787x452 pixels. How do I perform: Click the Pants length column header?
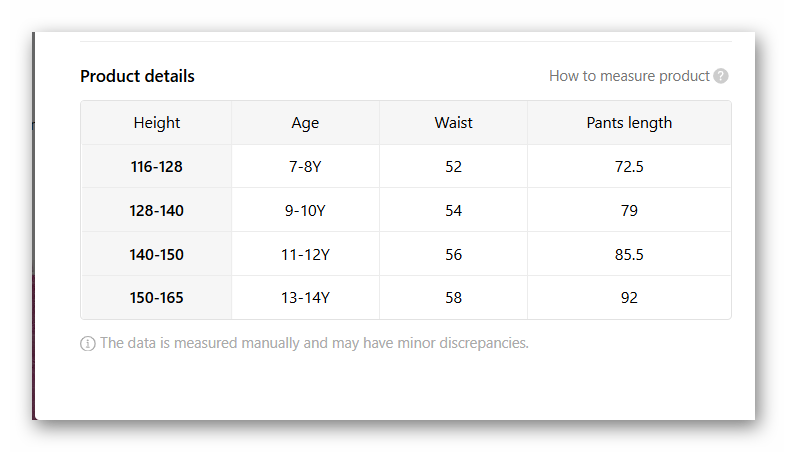(x=629, y=123)
